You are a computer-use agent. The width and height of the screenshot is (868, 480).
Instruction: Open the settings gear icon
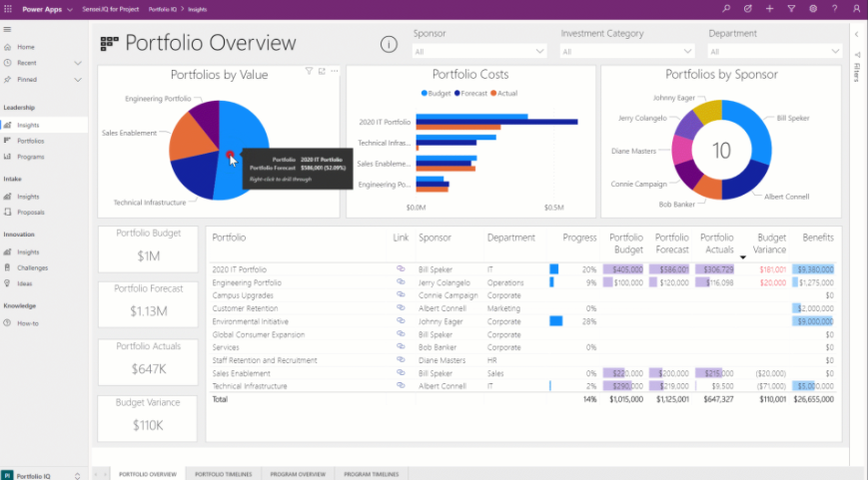point(813,9)
